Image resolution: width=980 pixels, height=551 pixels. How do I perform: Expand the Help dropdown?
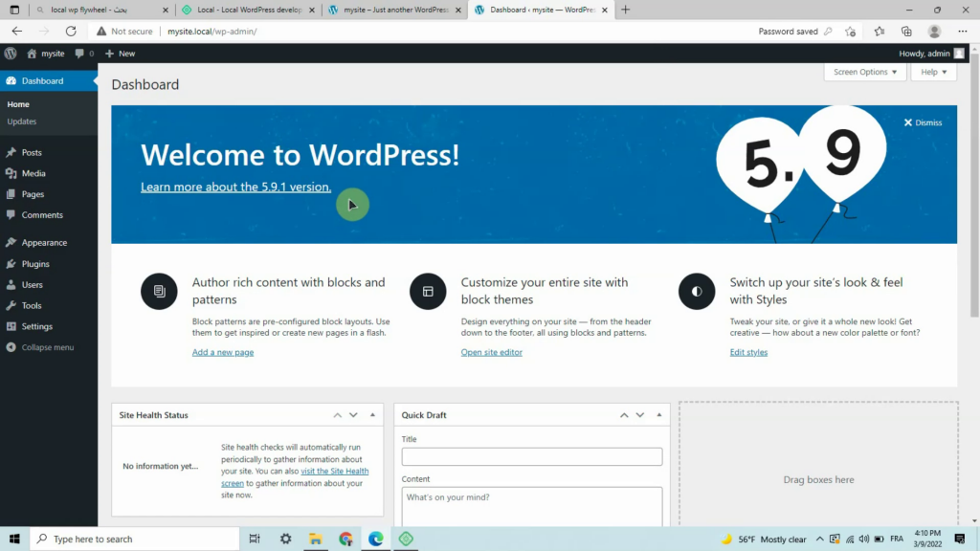(934, 72)
